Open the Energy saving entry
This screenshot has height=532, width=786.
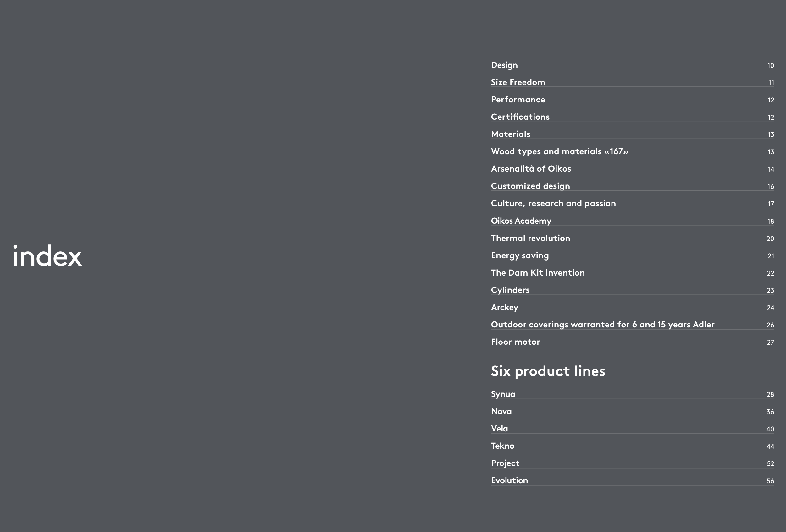tap(520, 255)
